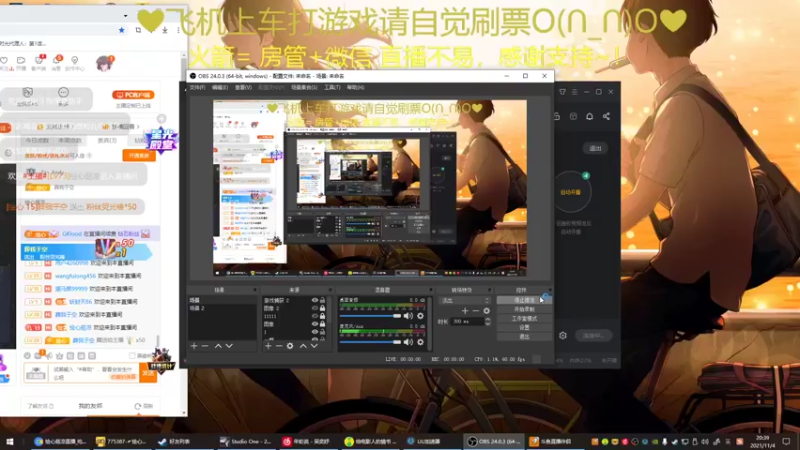Open user avatar in browser page header
The width and height of the screenshot is (800, 450).
(x=104, y=63)
